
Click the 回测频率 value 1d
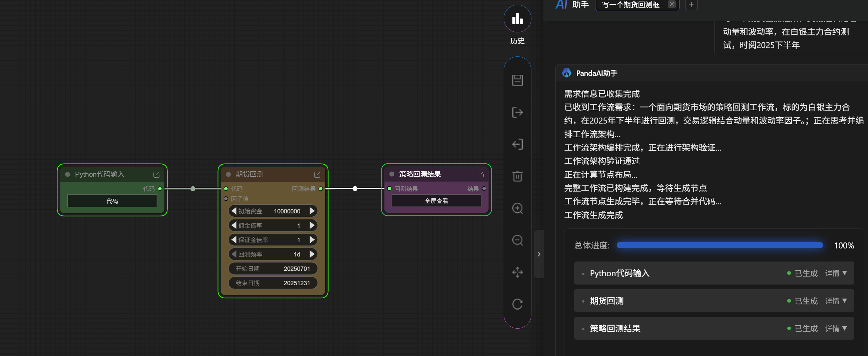coord(297,254)
